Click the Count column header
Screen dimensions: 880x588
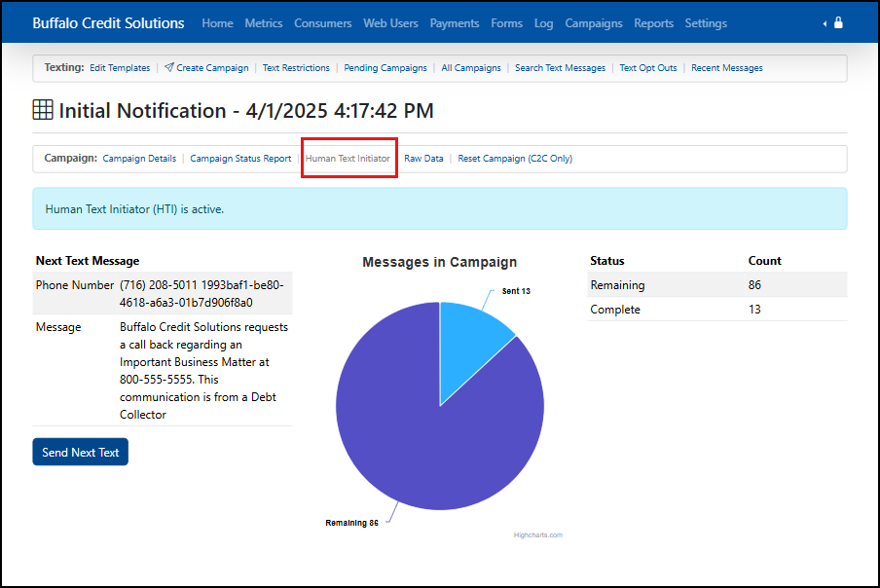point(764,261)
